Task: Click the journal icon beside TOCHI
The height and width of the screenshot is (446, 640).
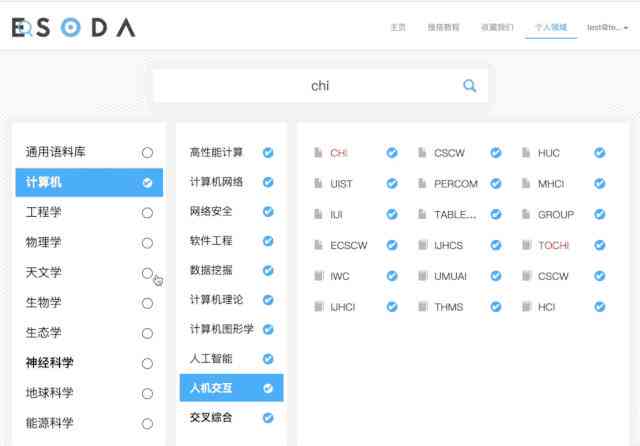Action: coord(527,245)
